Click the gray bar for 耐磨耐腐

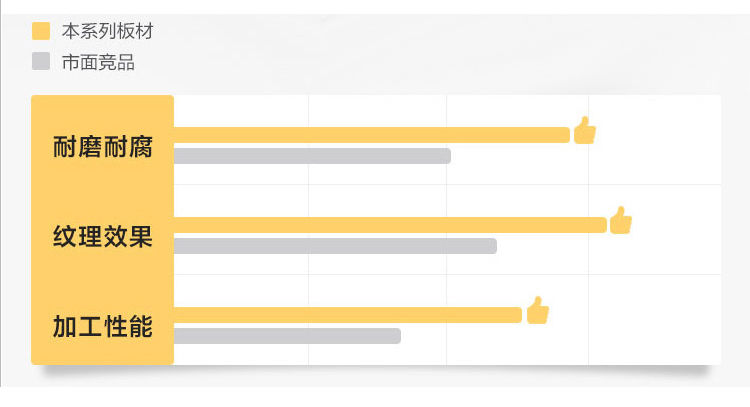(x=312, y=156)
